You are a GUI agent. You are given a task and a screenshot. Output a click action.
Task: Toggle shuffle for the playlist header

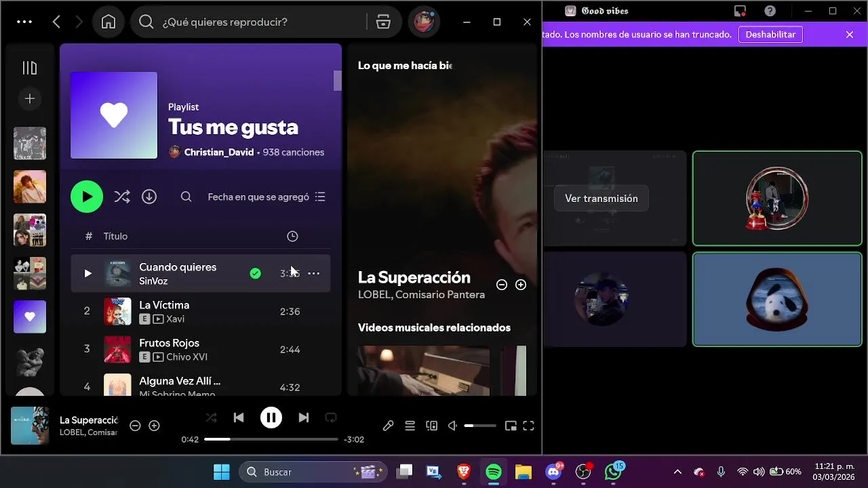coord(122,197)
